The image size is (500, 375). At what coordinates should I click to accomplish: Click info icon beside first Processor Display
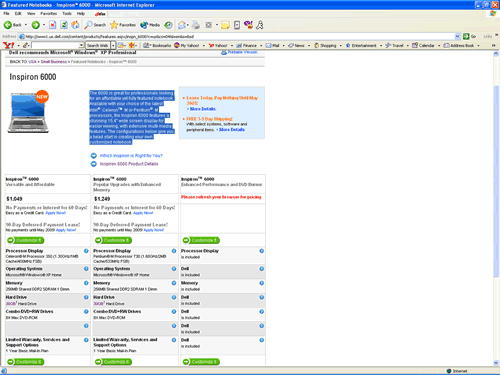coord(86,251)
